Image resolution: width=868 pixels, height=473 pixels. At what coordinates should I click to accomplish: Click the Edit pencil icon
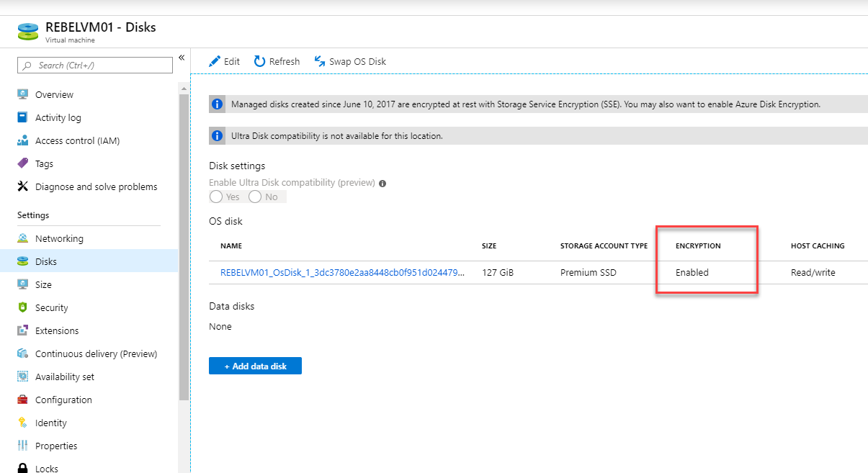[x=215, y=61]
